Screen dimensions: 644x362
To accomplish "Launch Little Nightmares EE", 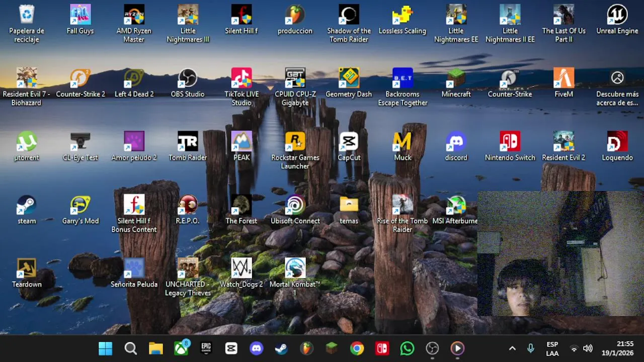I will pyautogui.click(x=456, y=24).
